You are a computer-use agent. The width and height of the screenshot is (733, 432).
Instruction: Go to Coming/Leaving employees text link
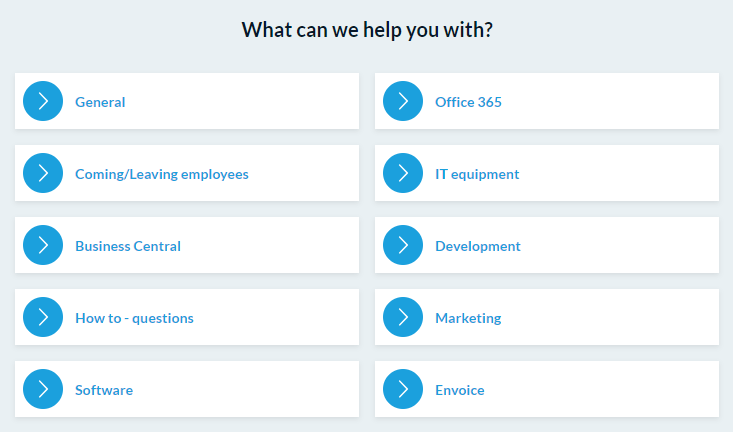162,174
